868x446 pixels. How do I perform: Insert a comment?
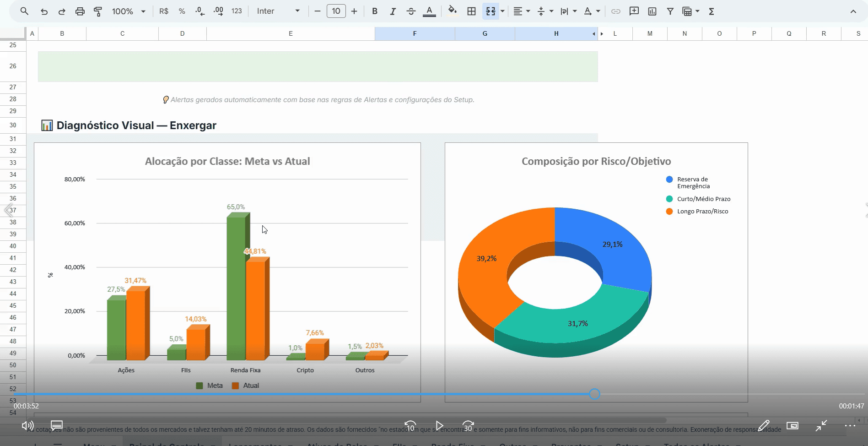coord(634,11)
